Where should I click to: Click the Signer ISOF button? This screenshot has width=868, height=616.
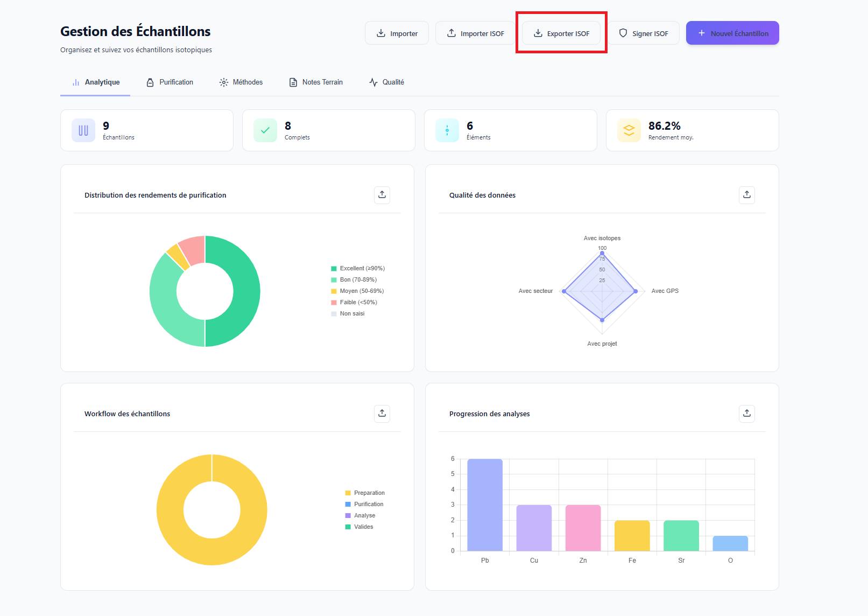pyautogui.click(x=644, y=33)
